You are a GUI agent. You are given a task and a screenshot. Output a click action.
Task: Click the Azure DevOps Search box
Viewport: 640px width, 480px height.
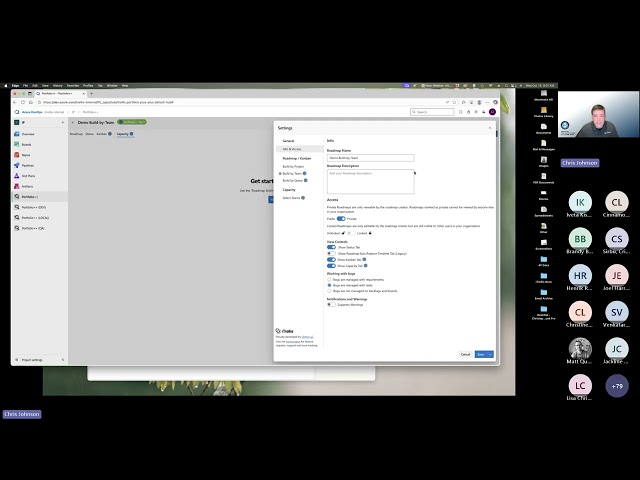coord(432,112)
